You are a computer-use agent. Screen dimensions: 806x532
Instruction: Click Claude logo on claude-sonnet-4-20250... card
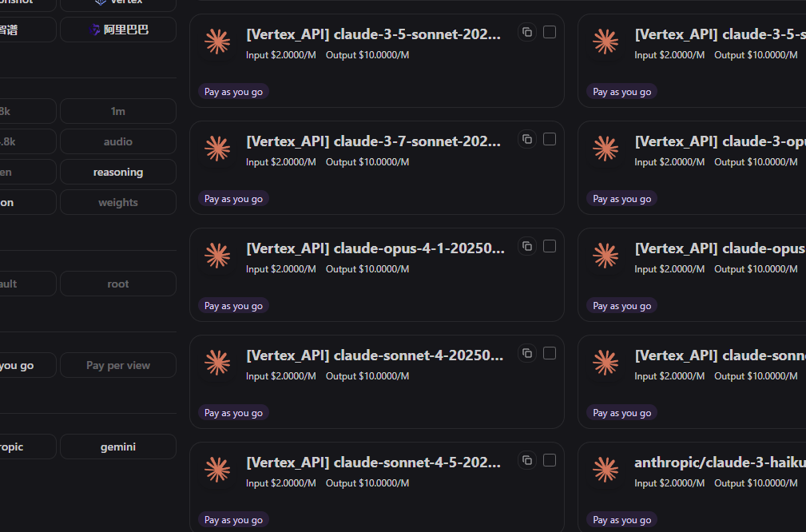(x=217, y=363)
